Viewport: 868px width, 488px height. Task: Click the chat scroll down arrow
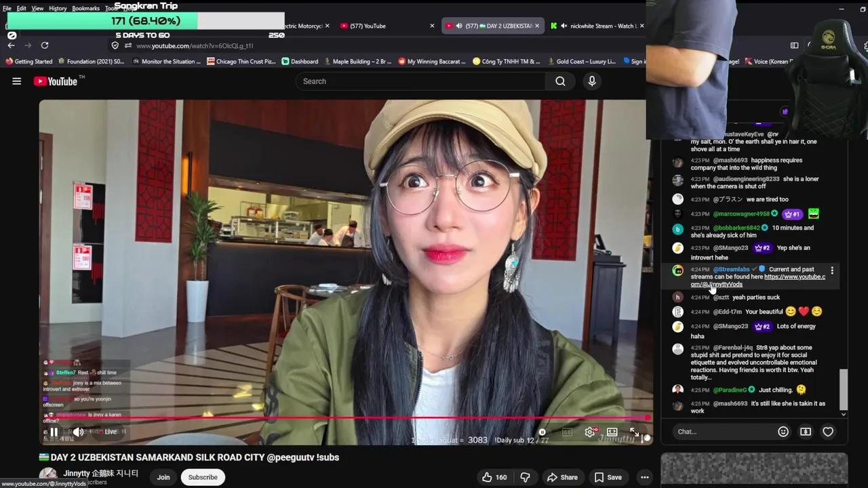tap(844, 414)
